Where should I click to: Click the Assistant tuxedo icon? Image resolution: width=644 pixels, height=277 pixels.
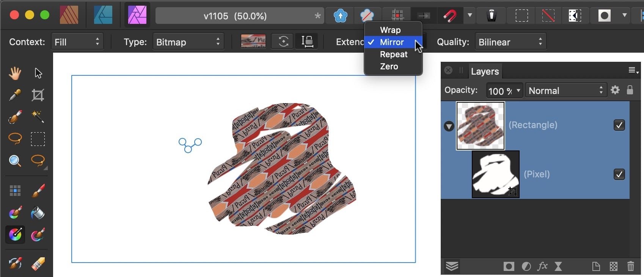tap(492, 16)
